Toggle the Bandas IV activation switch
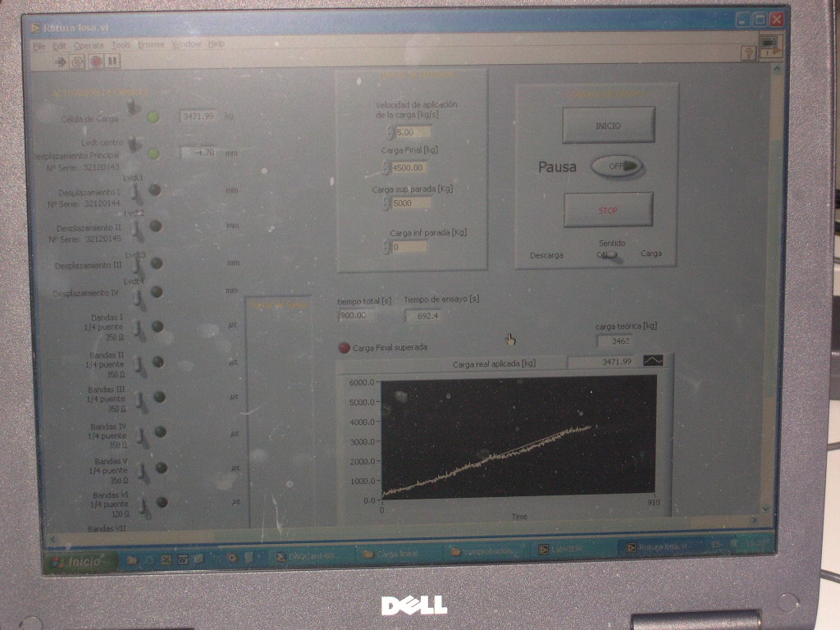Image resolution: width=840 pixels, height=630 pixels. click(x=142, y=436)
